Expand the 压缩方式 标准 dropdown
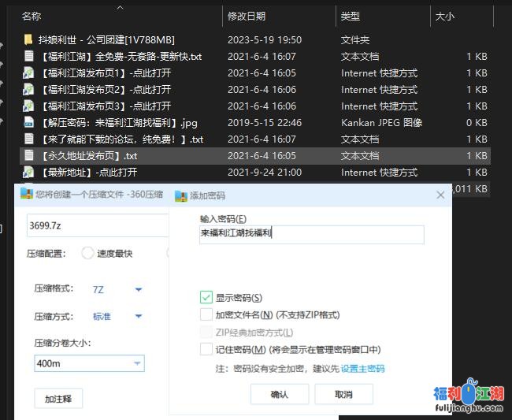This screenshot has width=512, height=420. point(138,317)
